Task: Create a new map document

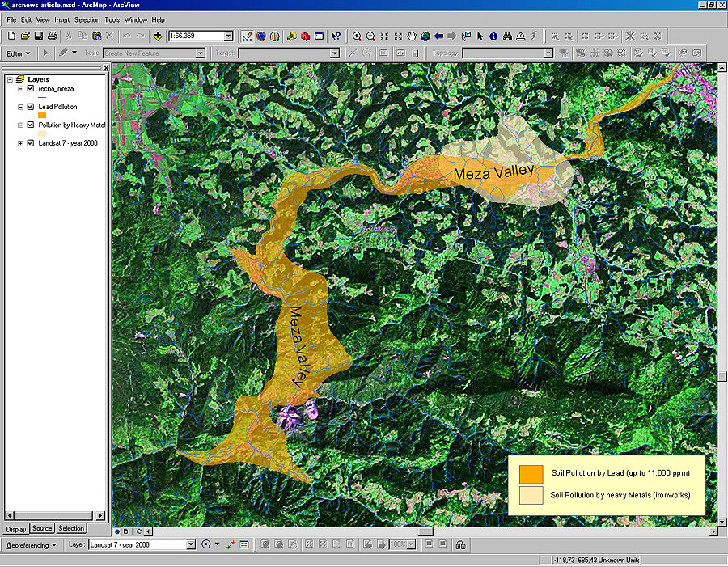Action: tap(11, 36)
